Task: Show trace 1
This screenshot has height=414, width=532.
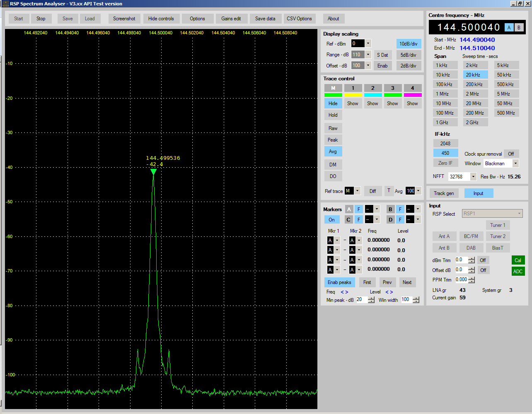Action: click(353, 103)
